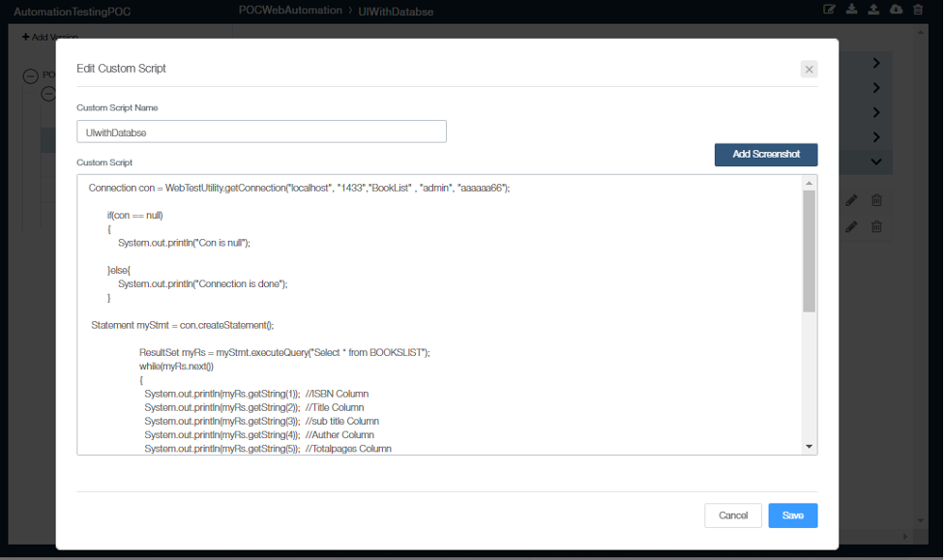Click the download icon in the top toolbar
This screenshot has height=560, width=945.
tap(851, 9)
